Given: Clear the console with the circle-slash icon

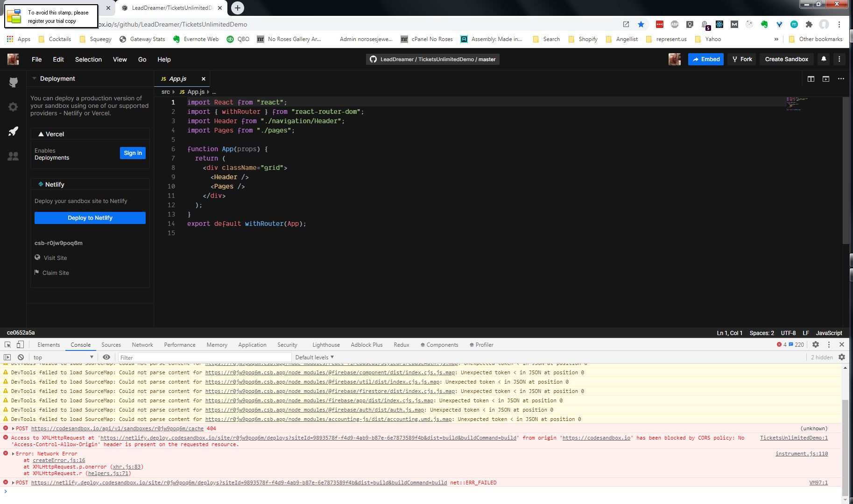Looking at the screenshot, I should click(21, 357).
